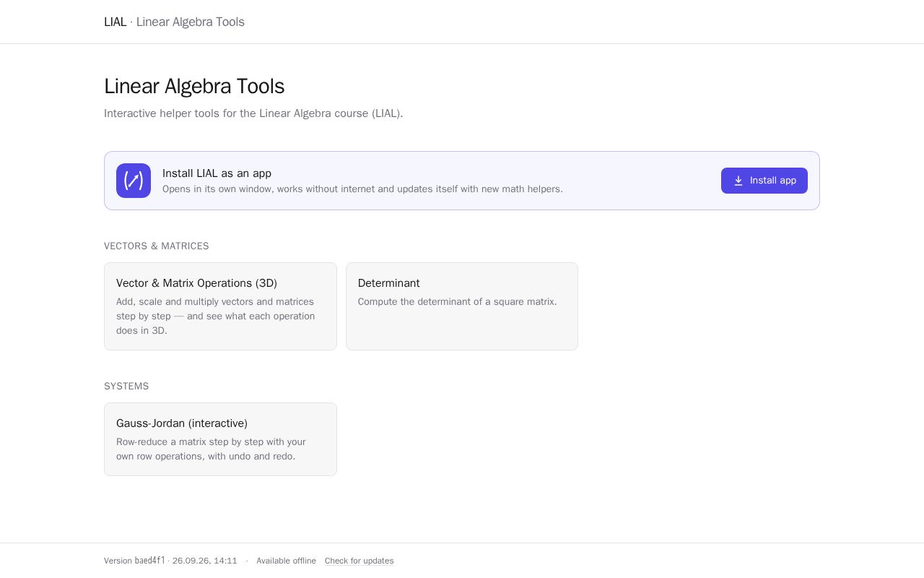924x578 pixels.
Task: Click the build timestamp 26.09.26, 14:11
Action: tap(205, 561)
